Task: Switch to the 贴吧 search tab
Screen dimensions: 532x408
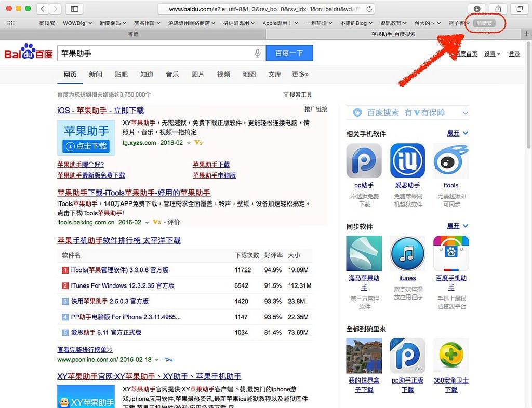Action: (x=121, y=74)
